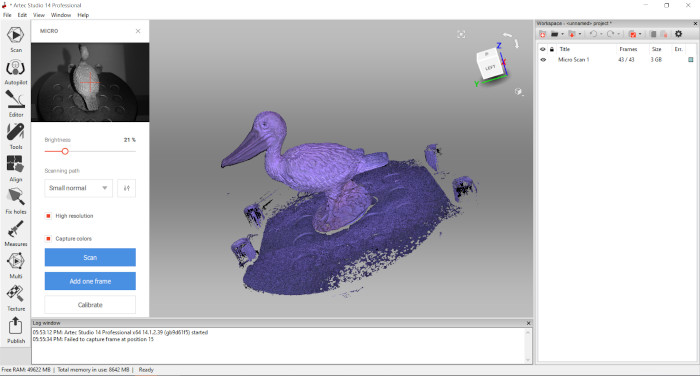This screenshot has height=376, width=700.
Task: Open the Autopilot tool
Action: point(16,72)
